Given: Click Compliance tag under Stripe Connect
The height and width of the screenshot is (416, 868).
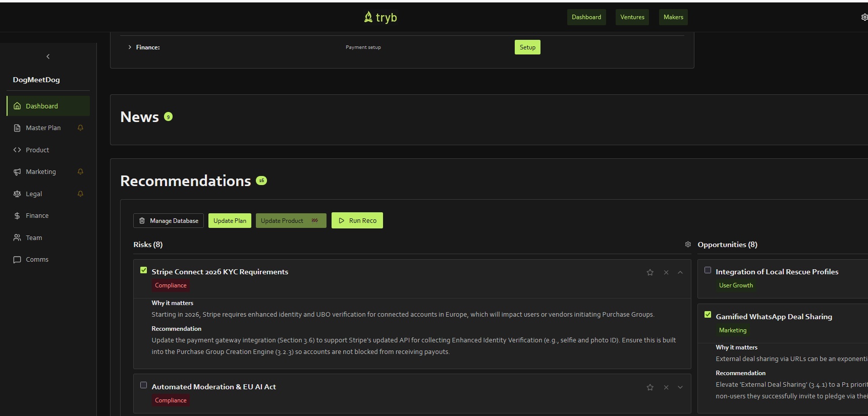Looking at the screenshot, I should (x=171, y=285).
